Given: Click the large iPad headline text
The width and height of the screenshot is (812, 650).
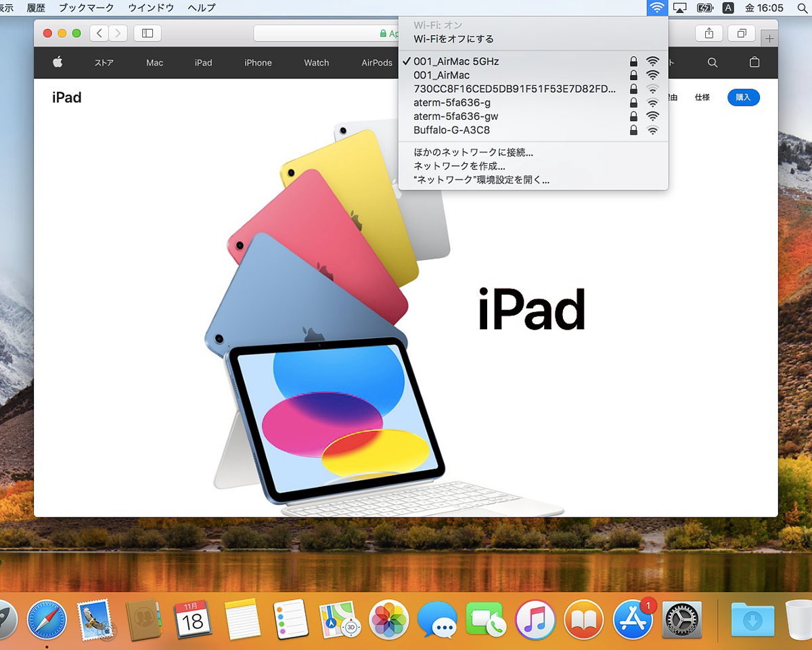Looking at the screenshot, I should [532, 309].
